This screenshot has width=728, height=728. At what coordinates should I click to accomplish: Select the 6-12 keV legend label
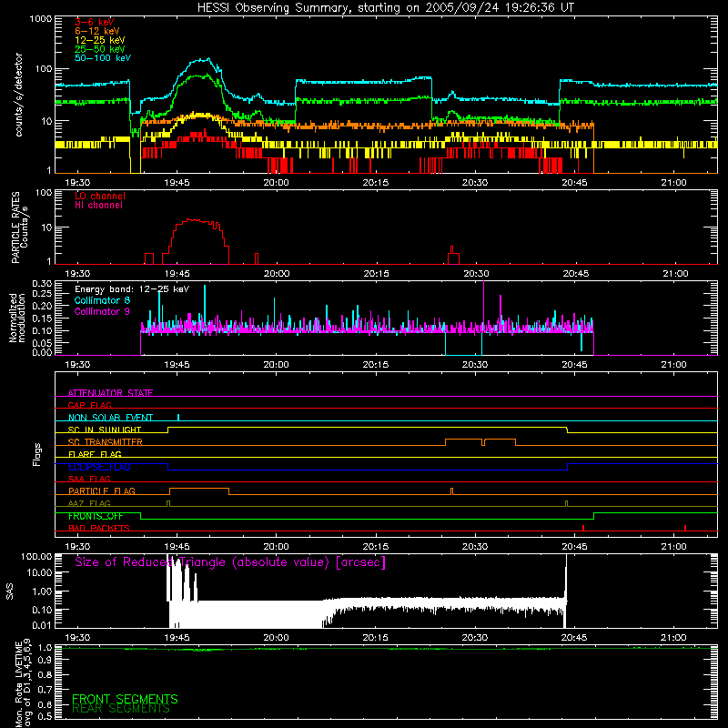pos(96,31)
